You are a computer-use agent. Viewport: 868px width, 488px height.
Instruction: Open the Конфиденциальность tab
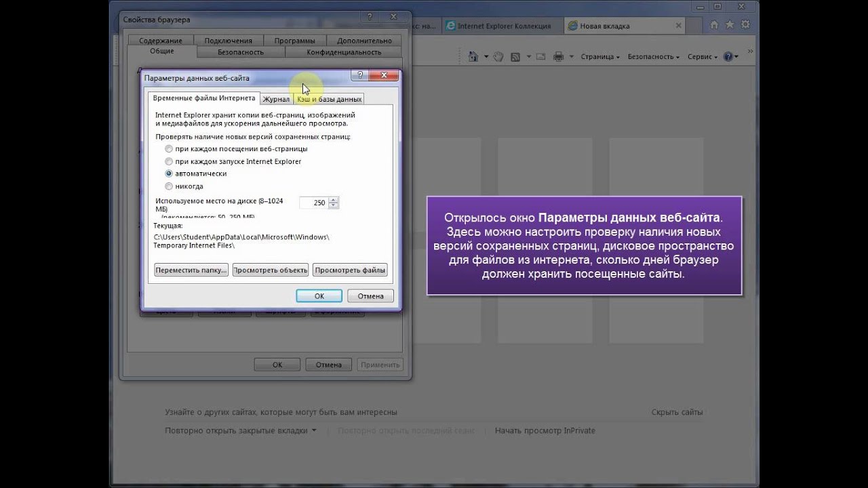(x=344, y=52)
